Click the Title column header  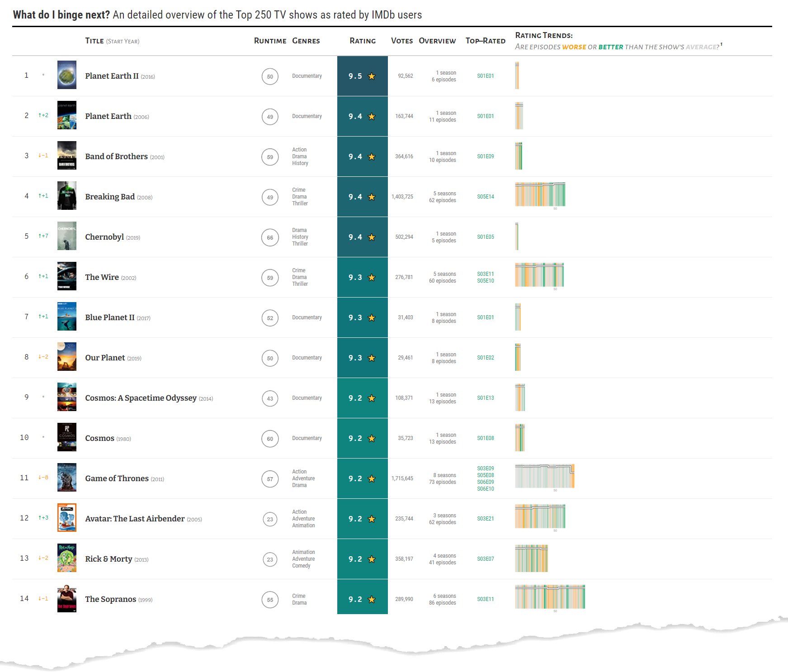(94, 41)
